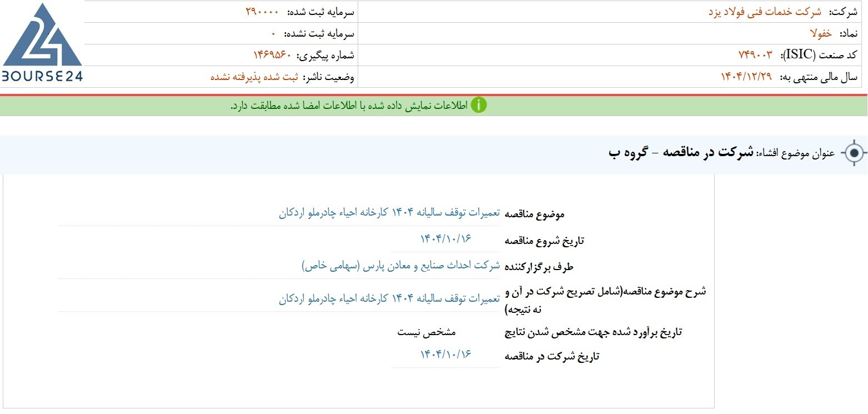Click the green info icon in the banner

pyautogui.click(x=479, y=105)
